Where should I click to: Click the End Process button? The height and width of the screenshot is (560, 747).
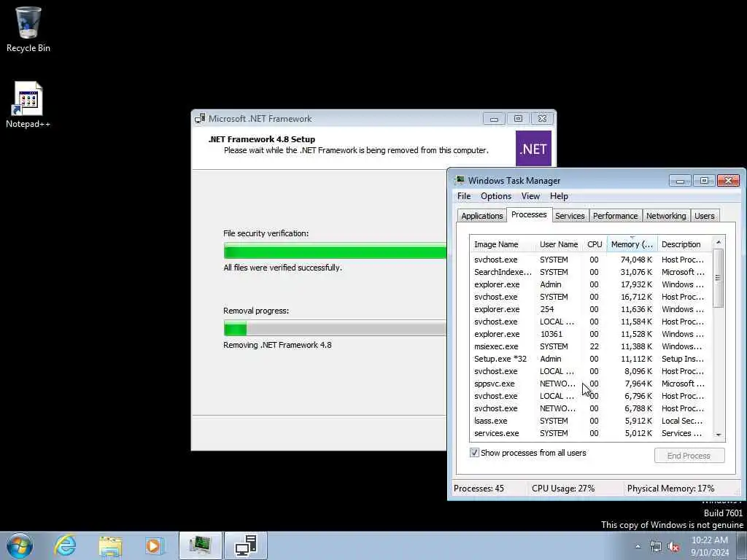(x=689, y=456)
